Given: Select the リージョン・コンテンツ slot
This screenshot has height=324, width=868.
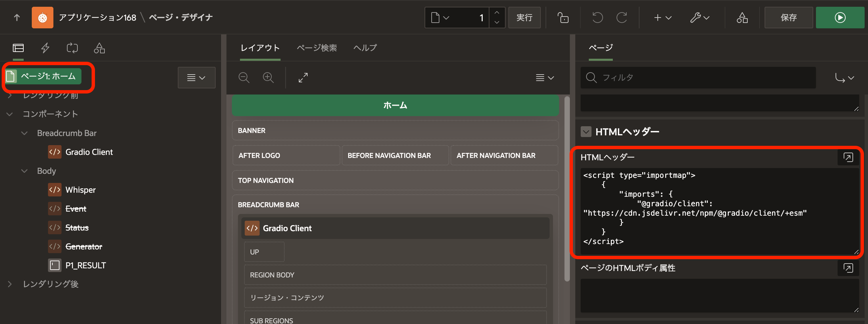Looking at the screenshot, I should pyautogui.click(x=395, y=298).
